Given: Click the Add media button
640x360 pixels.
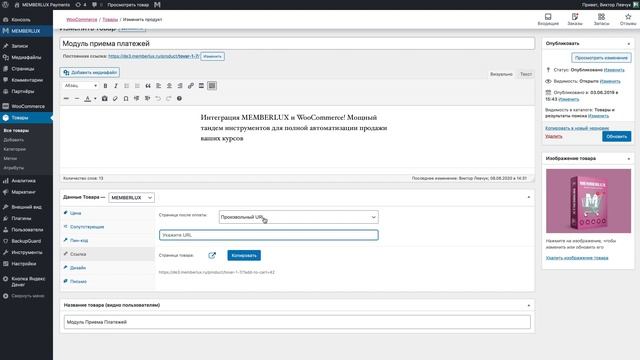Looking at the screenshot, I should [x=90, y=72].
